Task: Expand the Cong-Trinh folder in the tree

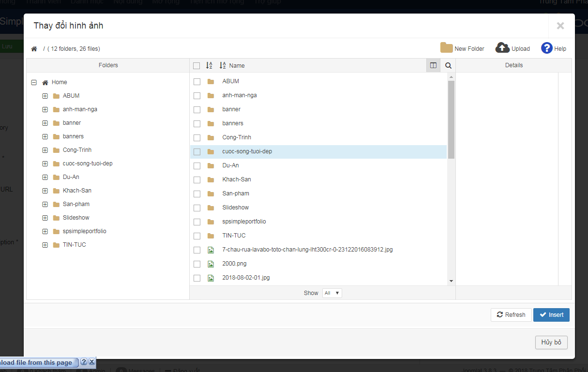Action: 45,150
